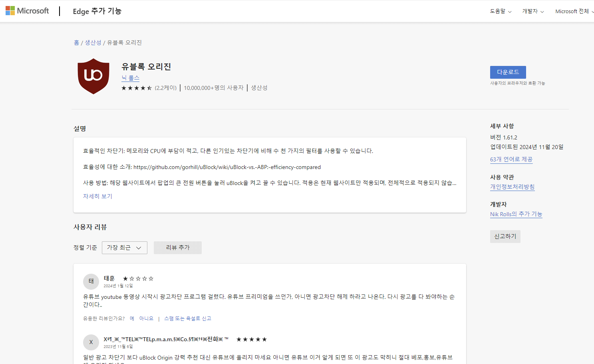The image size is (594, 364).
Task: Open the developer link 닉 롤스
Action: (x=130, y=78)
